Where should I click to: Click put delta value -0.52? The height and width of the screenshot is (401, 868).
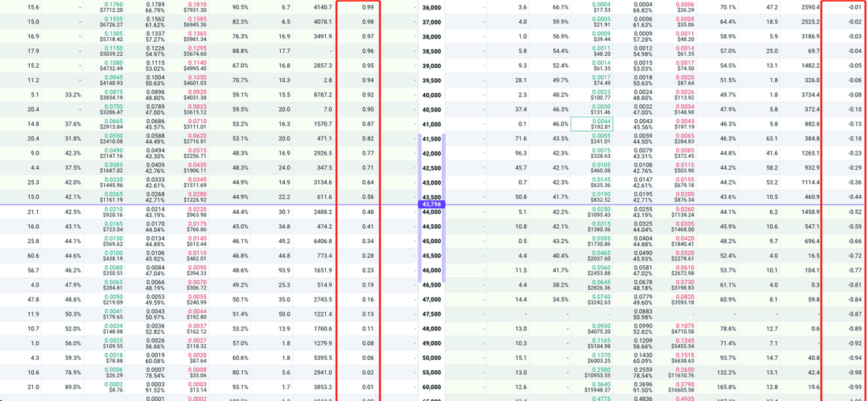854,212
